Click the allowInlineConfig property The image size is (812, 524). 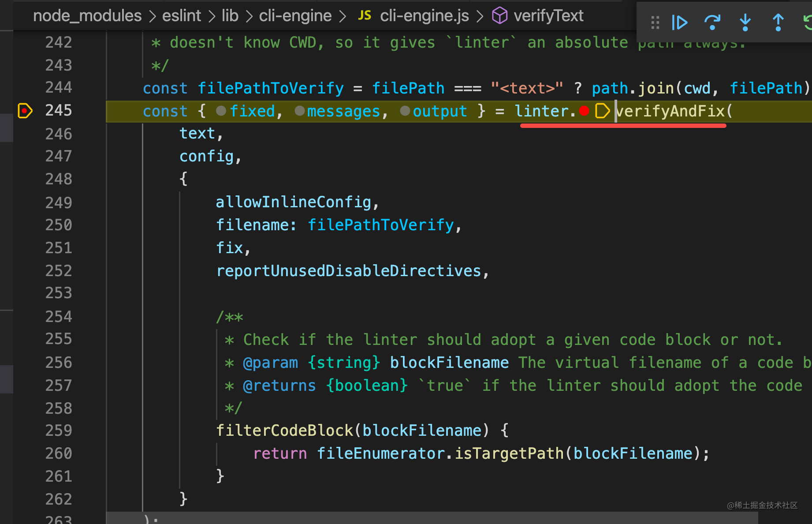coord(294,202)
